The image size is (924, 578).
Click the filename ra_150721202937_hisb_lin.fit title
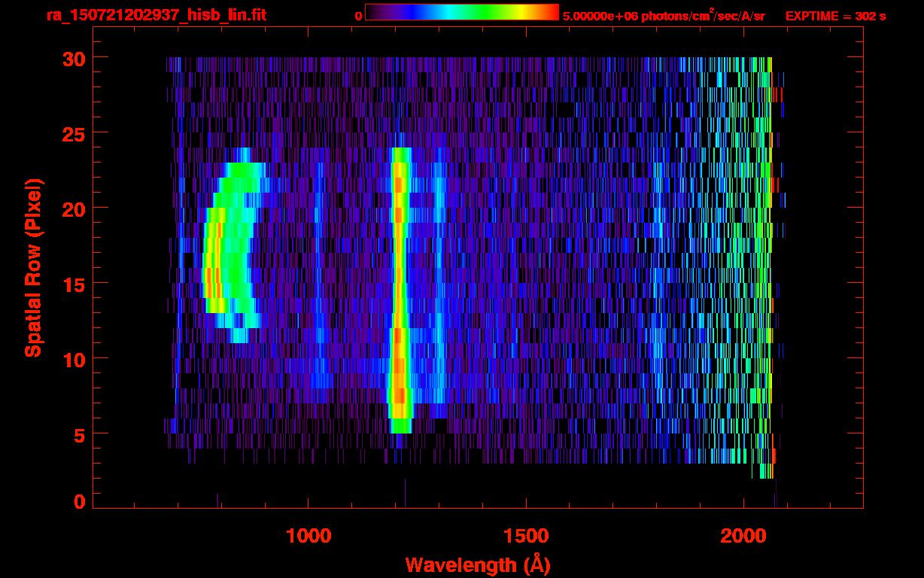(x=156, y=15)
